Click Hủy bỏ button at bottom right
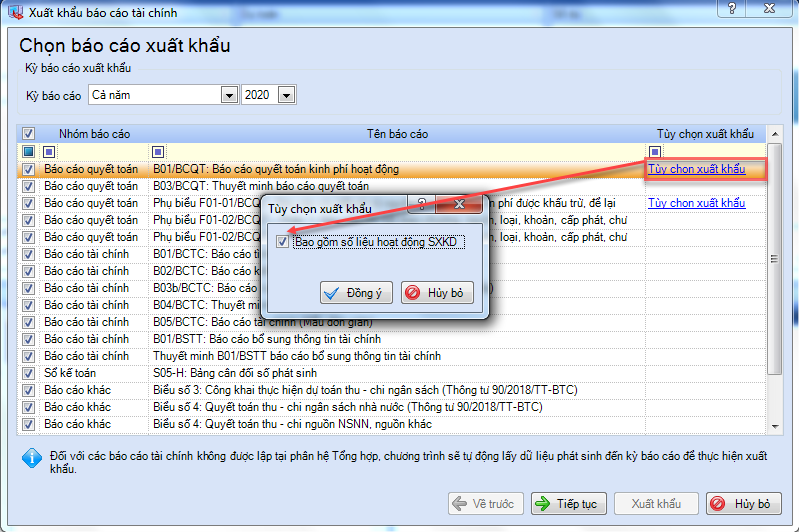799x532 pixels. 744,504
